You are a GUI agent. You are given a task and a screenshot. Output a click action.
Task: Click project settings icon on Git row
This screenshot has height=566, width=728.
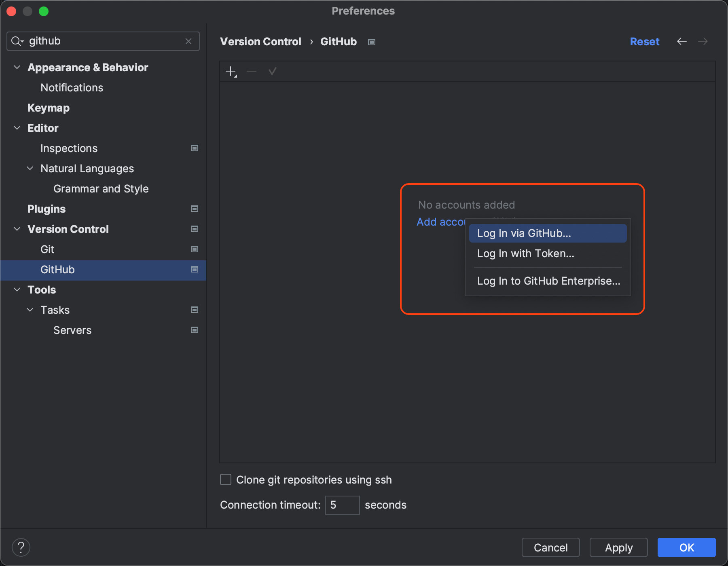(x=195, y=249)
